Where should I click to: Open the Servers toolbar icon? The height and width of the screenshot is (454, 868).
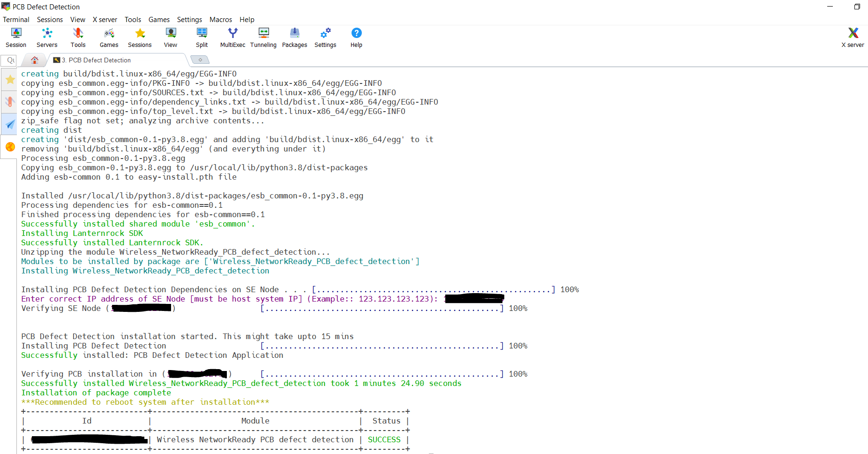[47, 38]
